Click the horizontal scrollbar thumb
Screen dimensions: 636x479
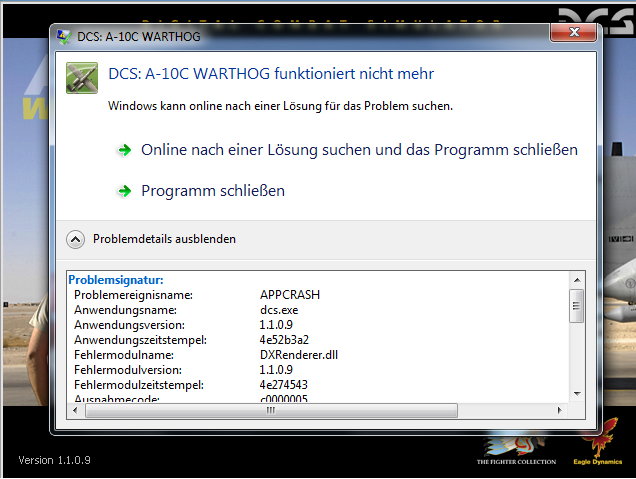[271, 410]
